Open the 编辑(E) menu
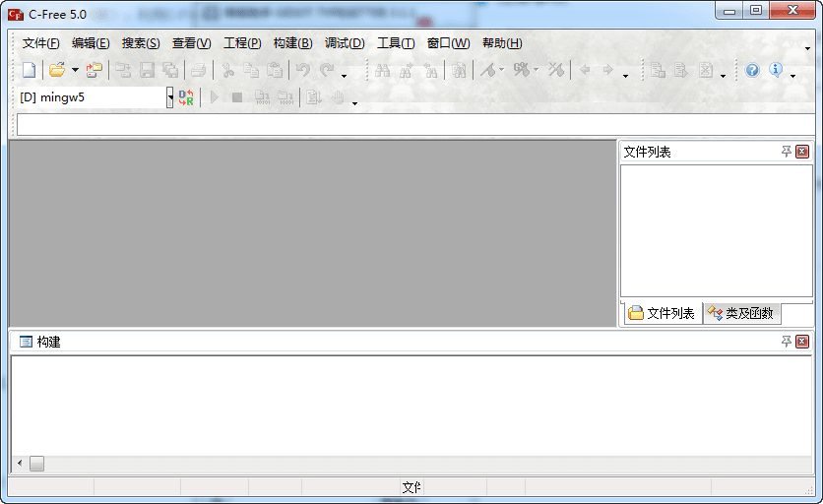Image resolution: width=823 pixels, height=504 pixels. coord(91,43)
